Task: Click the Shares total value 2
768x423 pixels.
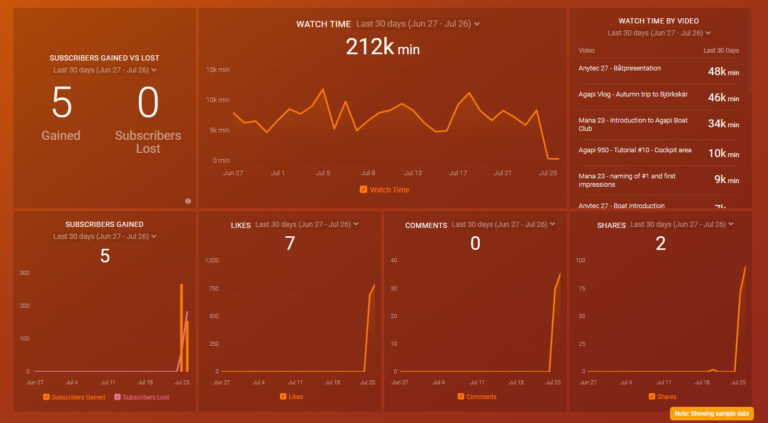Action: (661, 243)
